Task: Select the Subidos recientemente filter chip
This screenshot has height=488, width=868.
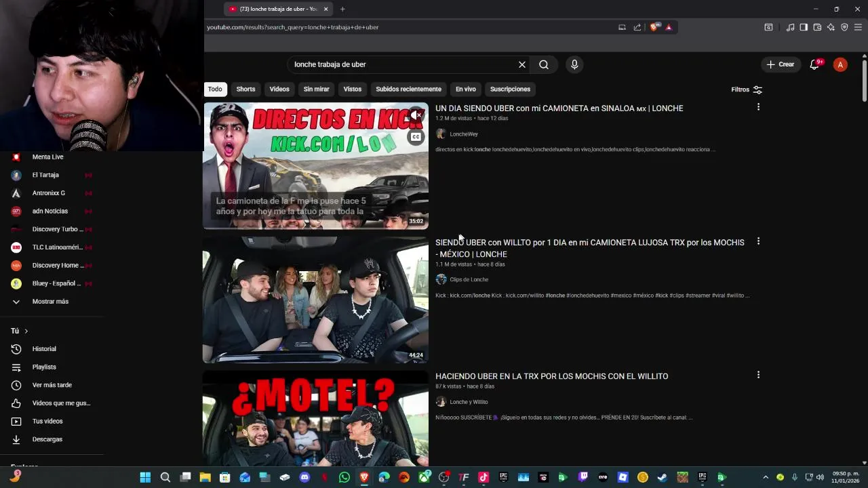Action: 408,89
